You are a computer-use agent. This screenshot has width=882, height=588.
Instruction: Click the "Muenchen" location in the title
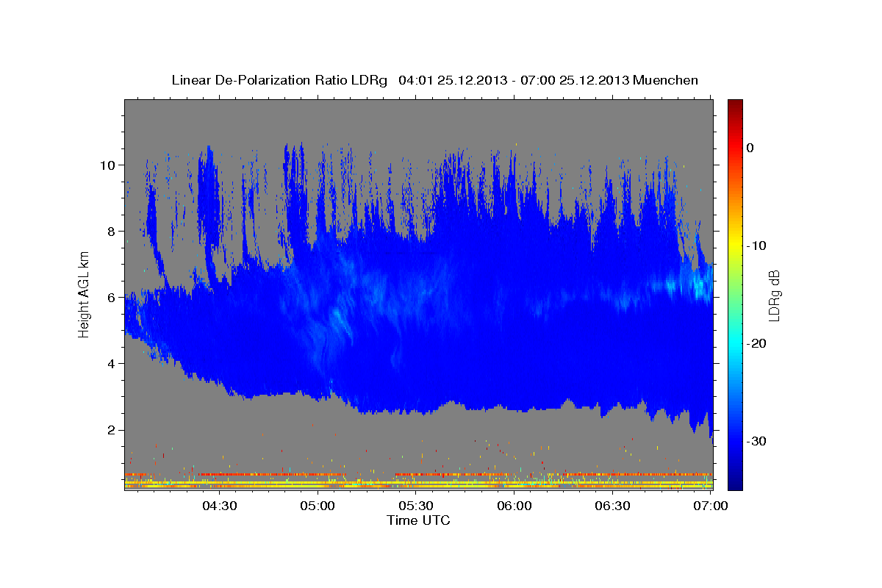pyautogui.click(x=667, y=80)
